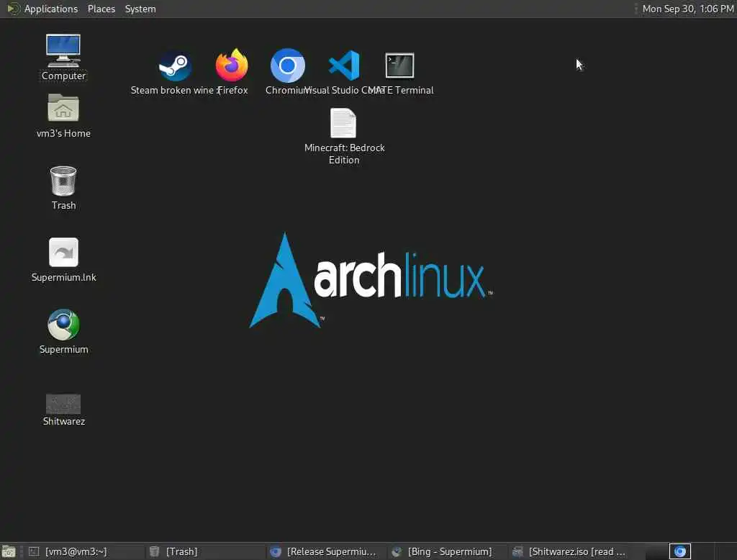737x560 pixels.
Task: Click the "Supermium.lnk" file label
Action: (x=64, y=277)
